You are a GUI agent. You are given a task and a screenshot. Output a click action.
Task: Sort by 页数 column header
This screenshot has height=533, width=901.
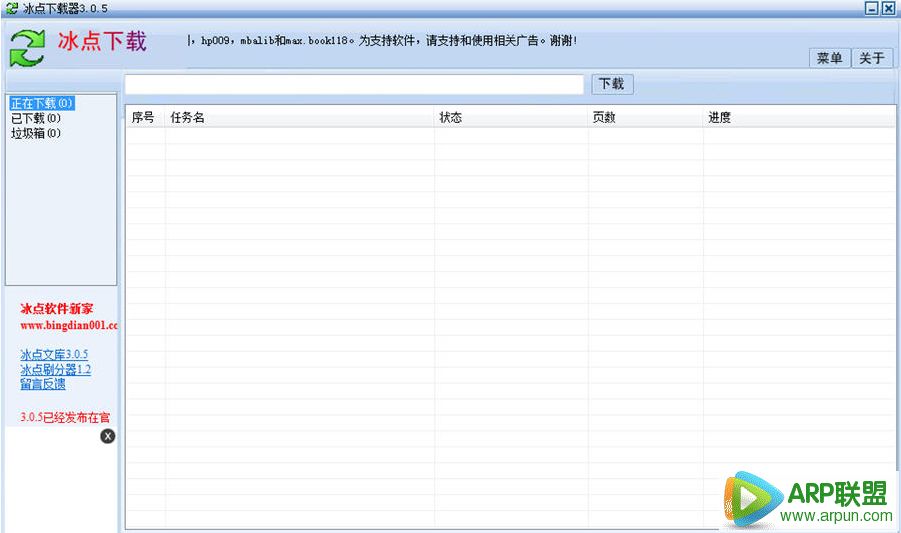coord(645,117)
